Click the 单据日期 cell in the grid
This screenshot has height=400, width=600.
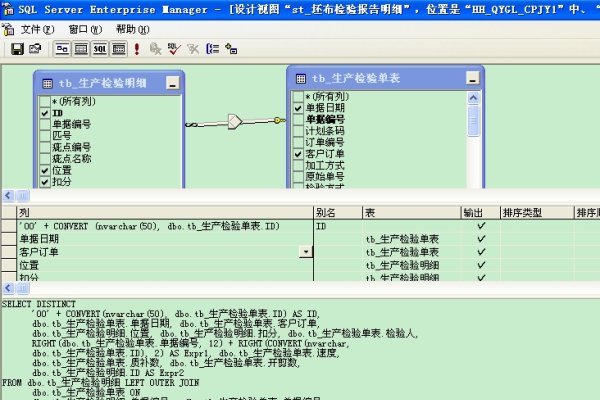pyautogui.click(x=165, y=239)
